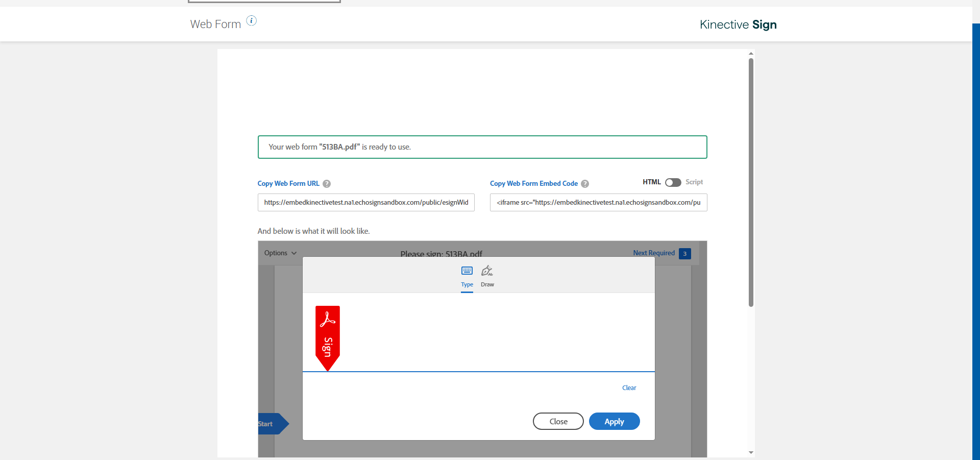This screenshot has height=460, width=980.
Task: Click scrollbar down arrow of form panel
Action: (x=751, y=452)
